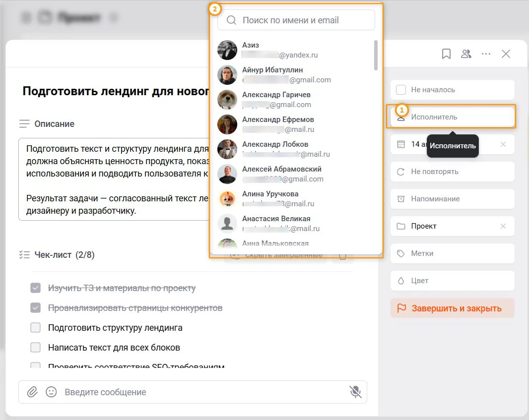Focus the 'Поиск по имени и email' field
Screen dimensions: 529x420
296,20
